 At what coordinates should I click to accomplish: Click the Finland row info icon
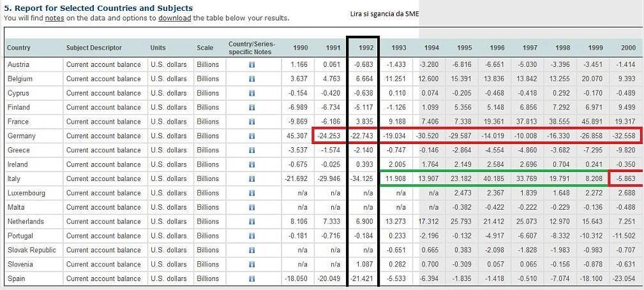point(252,108)
